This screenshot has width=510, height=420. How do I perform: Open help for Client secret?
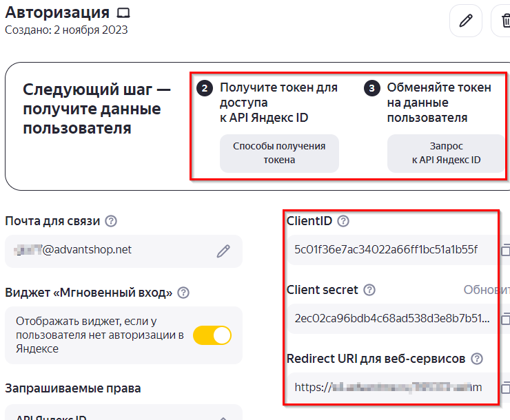click(x=369, y=290)
